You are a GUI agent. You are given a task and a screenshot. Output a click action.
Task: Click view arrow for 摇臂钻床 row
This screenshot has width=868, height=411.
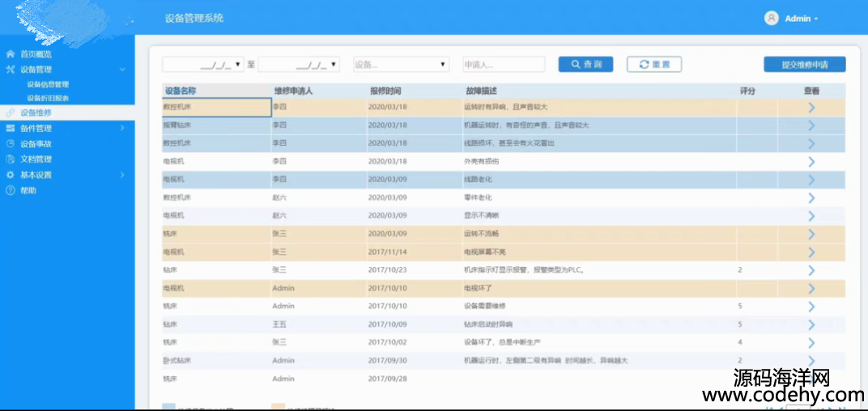pos(811,125)
